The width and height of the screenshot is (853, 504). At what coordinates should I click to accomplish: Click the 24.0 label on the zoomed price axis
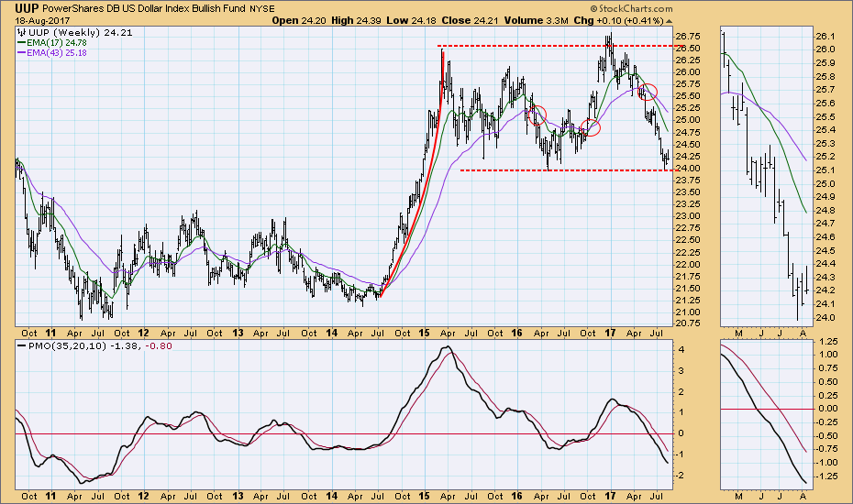(825, 317)
